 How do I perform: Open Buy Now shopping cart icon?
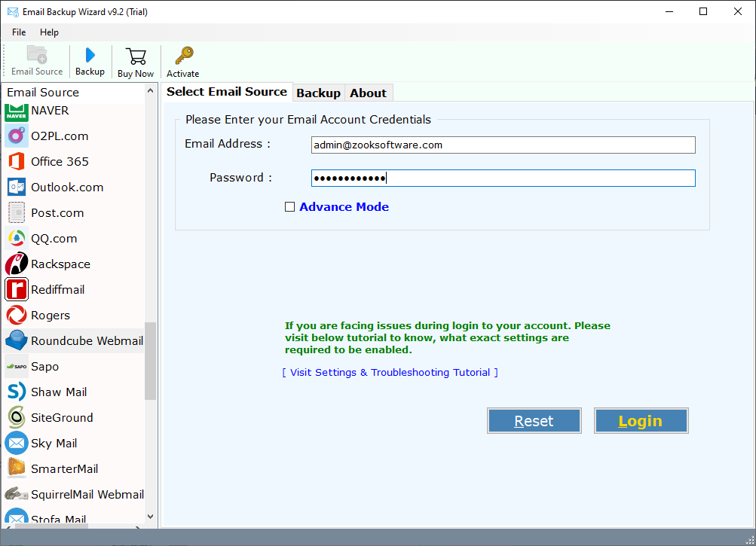click(136, 56)
